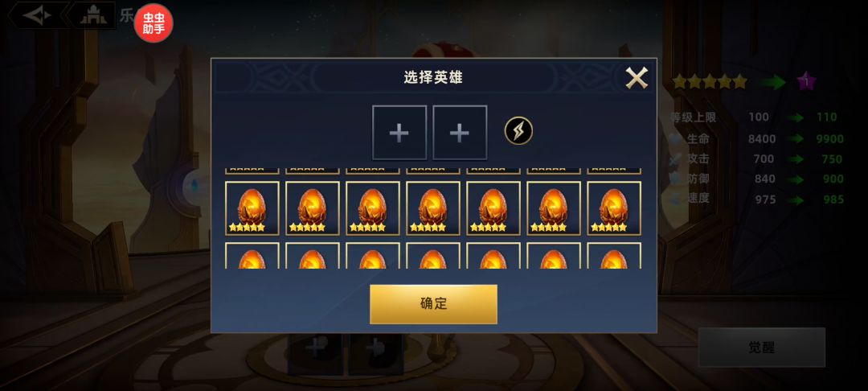Image resolution: width=868 pixels, height=391 pixels.
Task: Select the first empty plus hero slot
Action: pyautogui.click(x=399, y=133)
